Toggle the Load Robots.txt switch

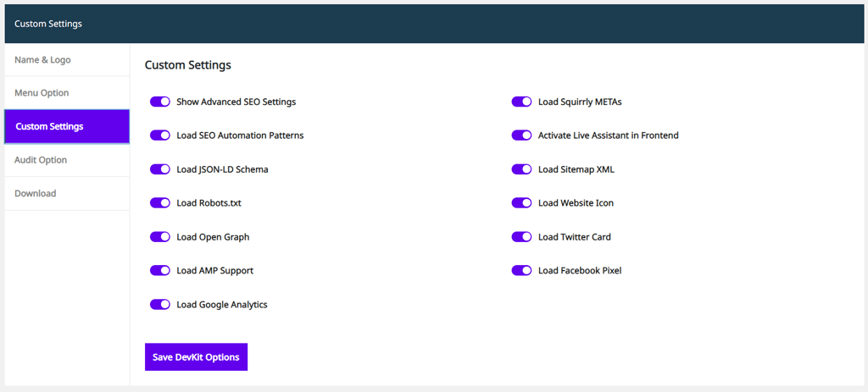[159, 203]
